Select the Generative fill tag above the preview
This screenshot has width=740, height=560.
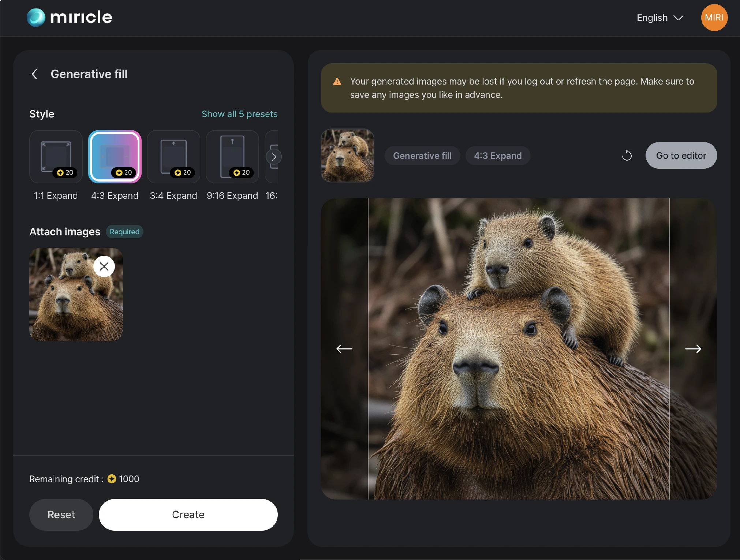(x=422, y=155)
